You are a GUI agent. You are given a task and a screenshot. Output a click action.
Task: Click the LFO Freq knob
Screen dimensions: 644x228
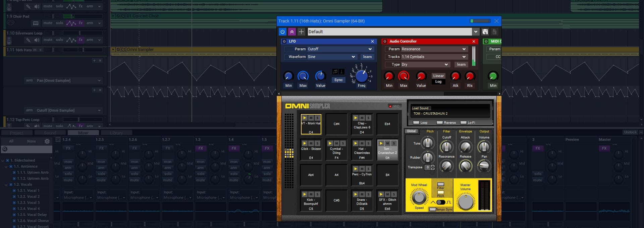tap(361, 76)
